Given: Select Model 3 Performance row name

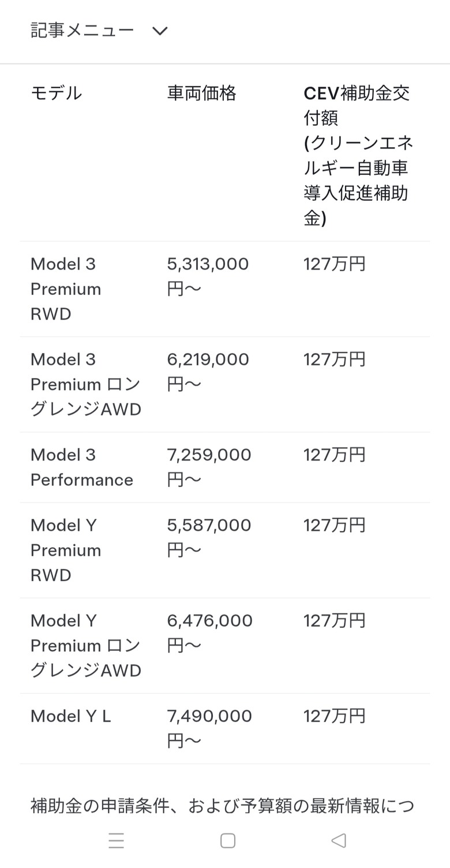Looking at the screenshot, I should click(x=82, y=467).
